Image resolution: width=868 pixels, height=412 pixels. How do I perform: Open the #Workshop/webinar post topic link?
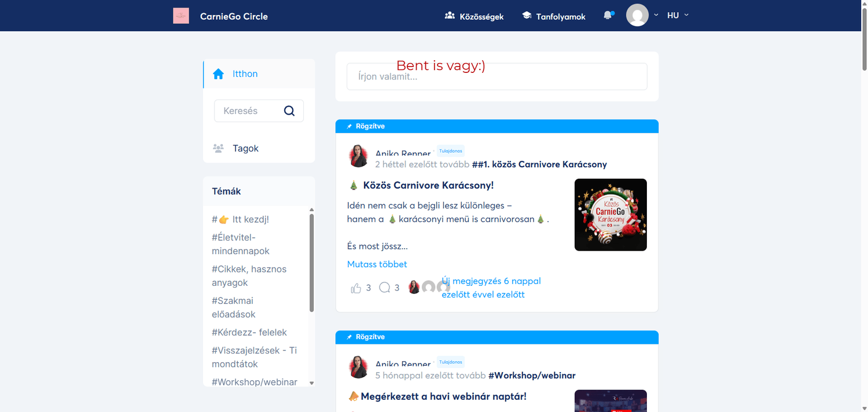(532, 376)
